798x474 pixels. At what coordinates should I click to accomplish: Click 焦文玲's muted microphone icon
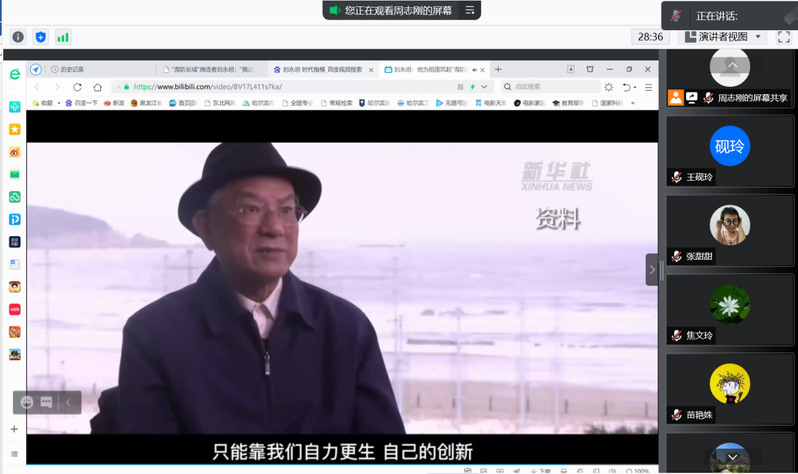point(676,336)
